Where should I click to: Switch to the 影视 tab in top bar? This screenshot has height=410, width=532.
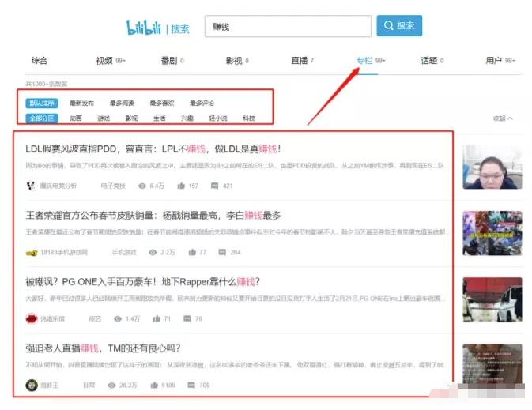(x=237, y=61)
